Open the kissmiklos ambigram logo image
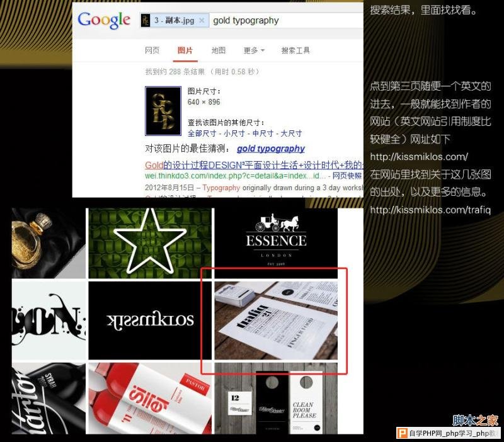Screen dimensions: 504x442 tap(150, 320)
